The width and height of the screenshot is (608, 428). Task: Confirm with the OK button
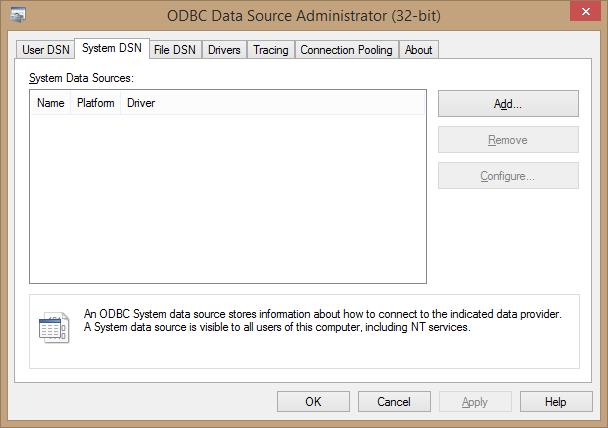313,402
